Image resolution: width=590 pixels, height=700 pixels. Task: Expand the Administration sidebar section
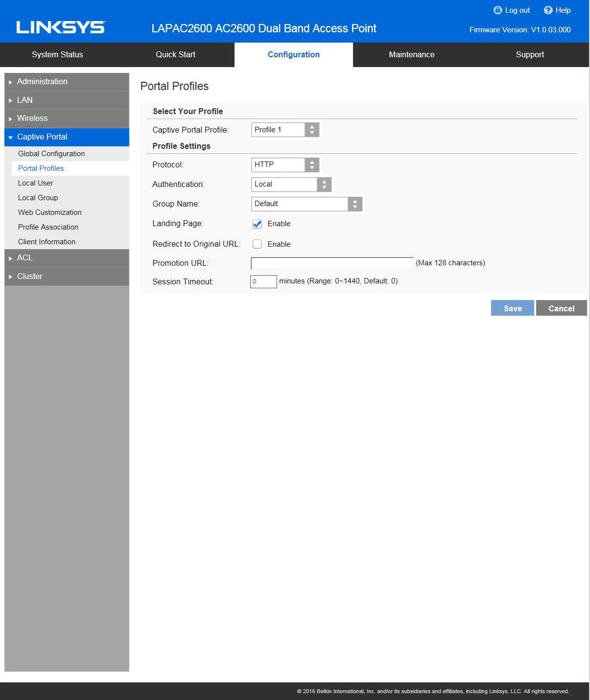click(x=67, y=82)
